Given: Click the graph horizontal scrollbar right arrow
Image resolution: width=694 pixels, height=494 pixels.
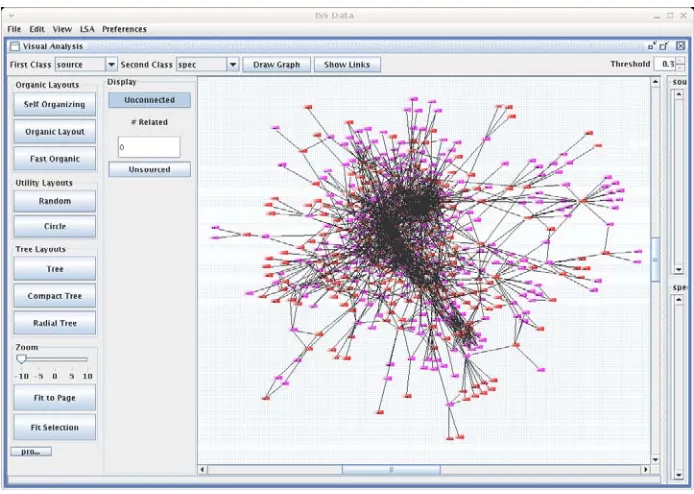Looking at the screenshot, I should point(646,469).
